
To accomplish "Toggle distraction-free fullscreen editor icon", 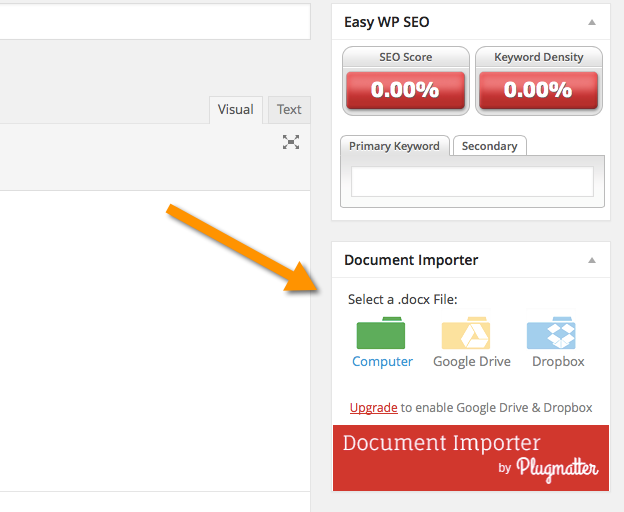I will click(x=291, y=142).
